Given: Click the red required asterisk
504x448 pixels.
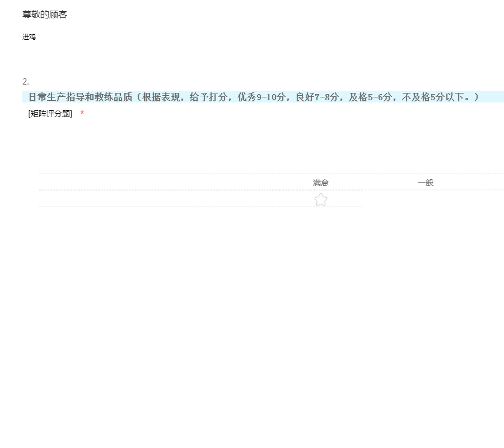Looking at the screenshot, I should [x=82, y=113].
